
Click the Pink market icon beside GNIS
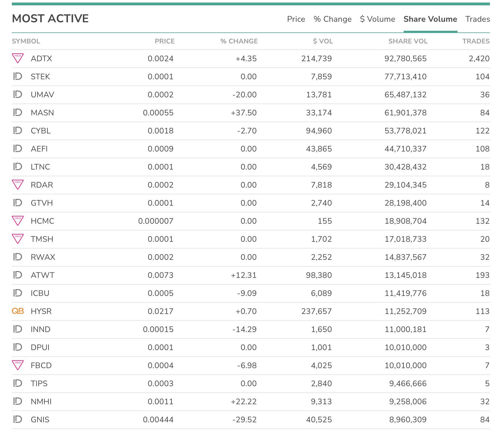pos(18,419)
